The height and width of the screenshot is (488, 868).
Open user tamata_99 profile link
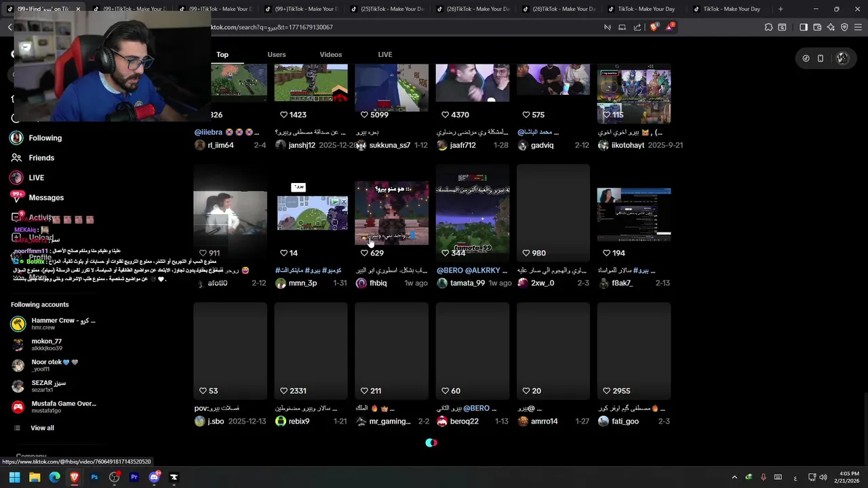point(467,283)
